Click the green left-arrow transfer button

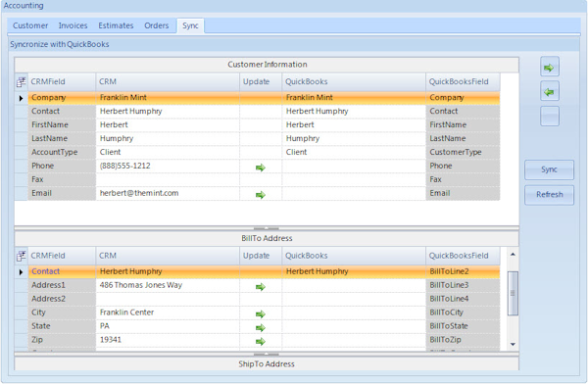click(550, 91)
